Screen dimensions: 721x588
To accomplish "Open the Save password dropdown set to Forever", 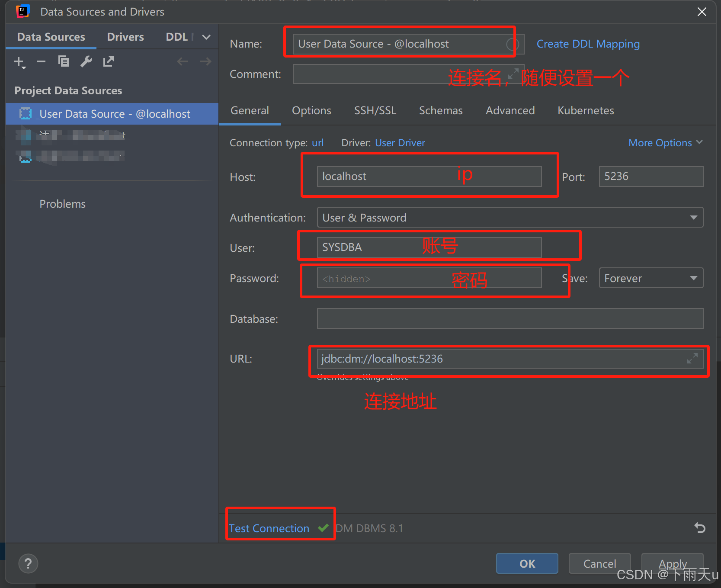I will pos(651,278).
